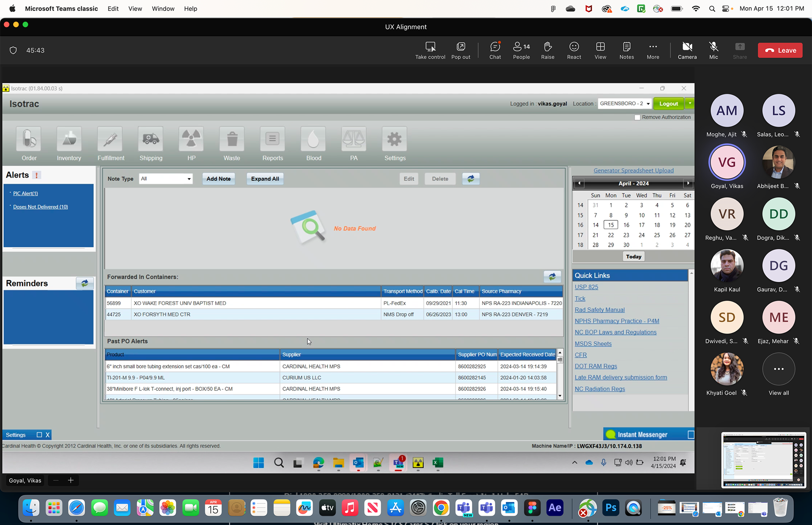The width and height of the screenshot is (812, 525).
Task: Open the Waste bin module icon
Action: pos(232,139)
